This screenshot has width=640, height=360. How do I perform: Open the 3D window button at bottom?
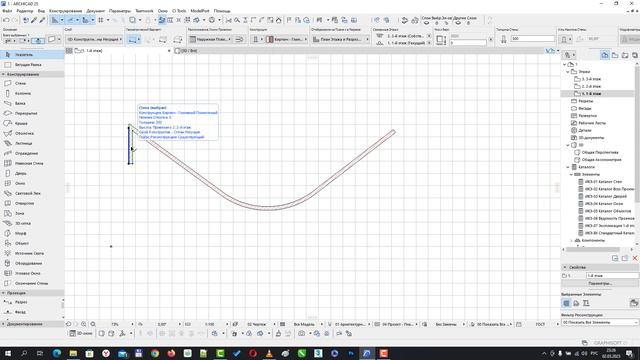pos(81,333)
